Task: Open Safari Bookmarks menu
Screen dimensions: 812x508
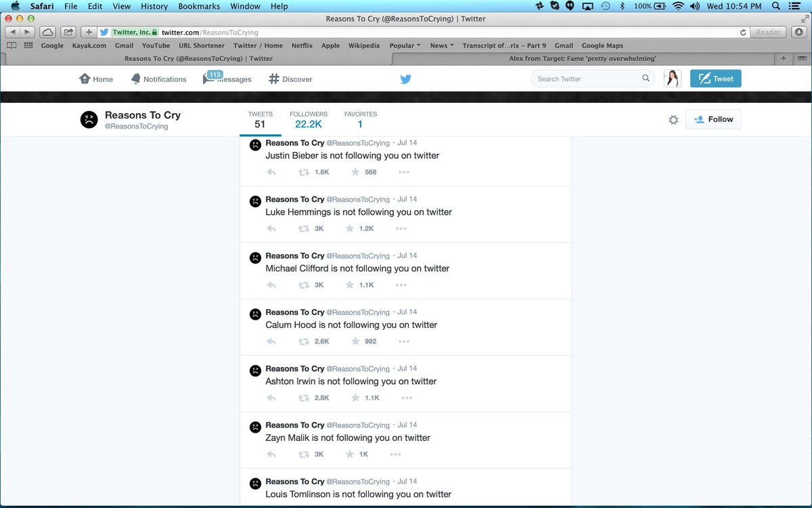Action: (x=199, y=6)
